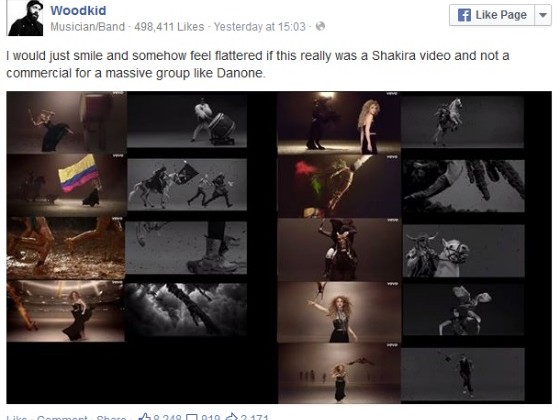Open the Yesterday at 15:03 timestamp

click(x=260, y=27)
